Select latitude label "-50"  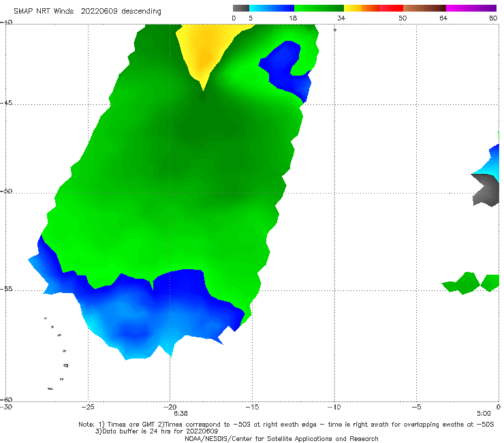pos(6,191)
